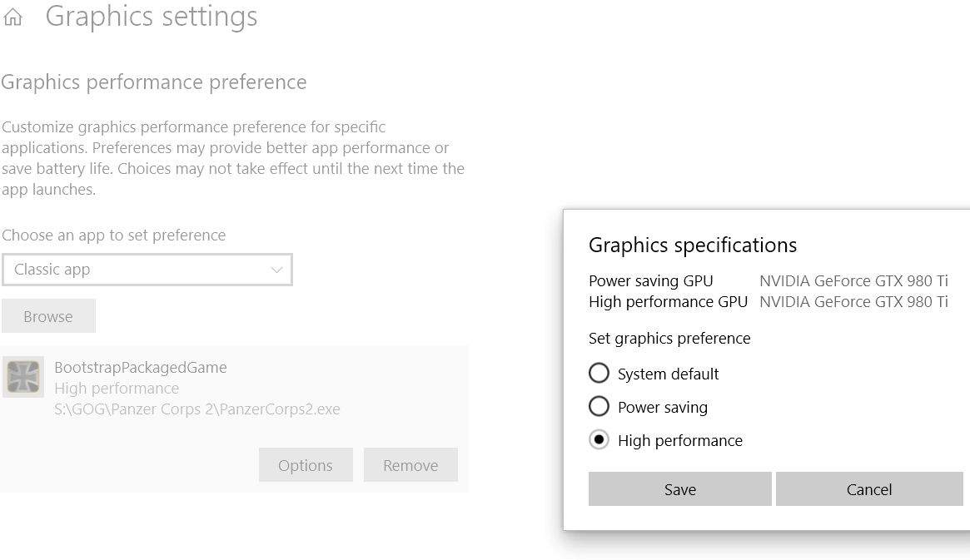Save the graphics preference
The height and width of the screenshot is (560, 970).
[x=680, y=489]
